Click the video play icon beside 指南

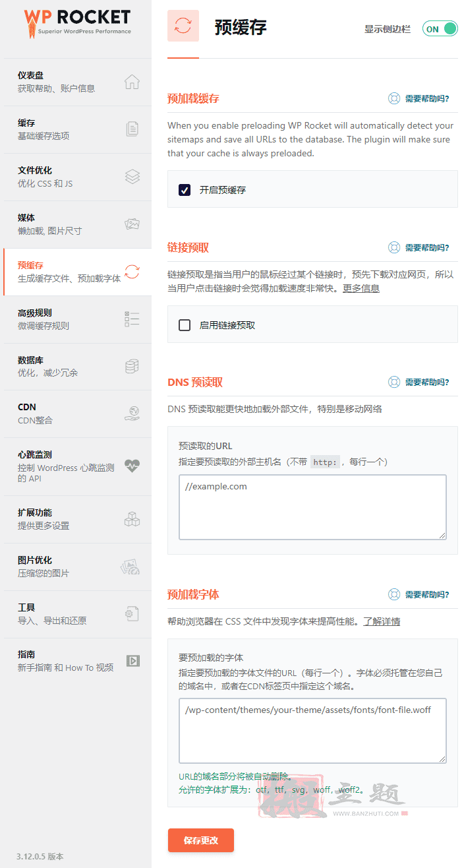[132, 661]
